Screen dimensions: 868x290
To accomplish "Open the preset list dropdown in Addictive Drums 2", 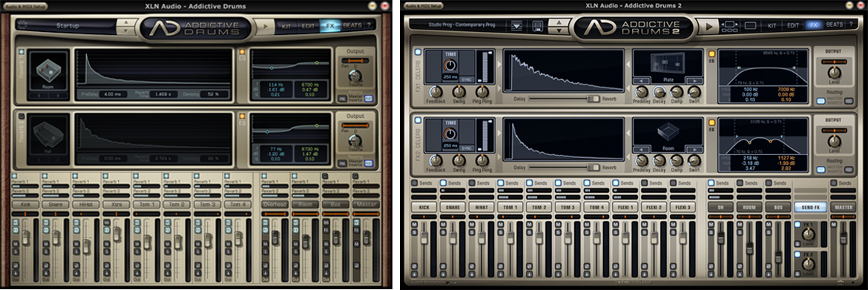I will pos(517,25).
